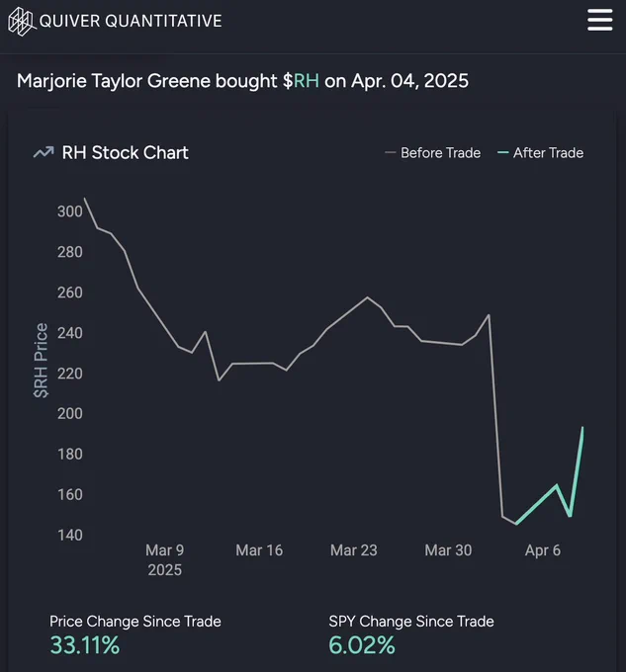Click the Mar 23 date axis label
This screenshot has width=626, height=672.
[354, 550]
